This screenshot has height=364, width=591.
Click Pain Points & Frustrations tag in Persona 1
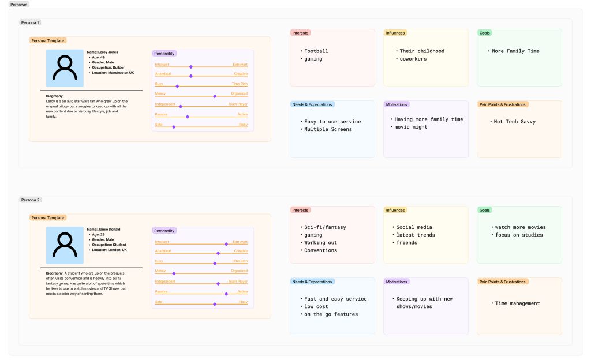pyautogui.click(x=503, y=104)
